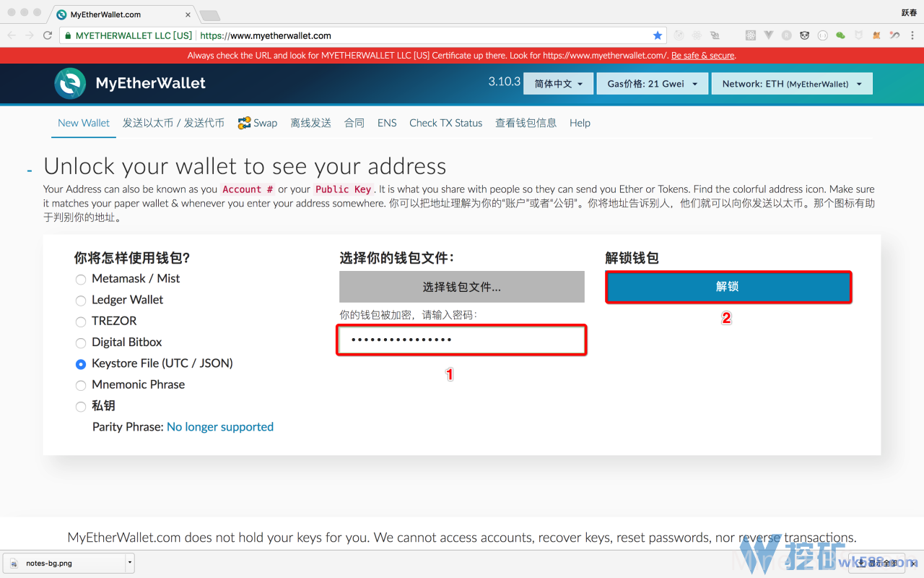Click the MyEtherWallet round logo

pos(70,83)
